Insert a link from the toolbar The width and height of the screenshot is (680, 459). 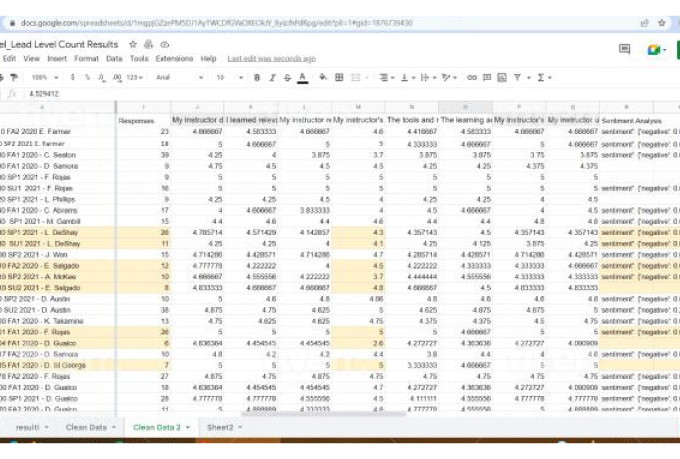coord(472,77)
